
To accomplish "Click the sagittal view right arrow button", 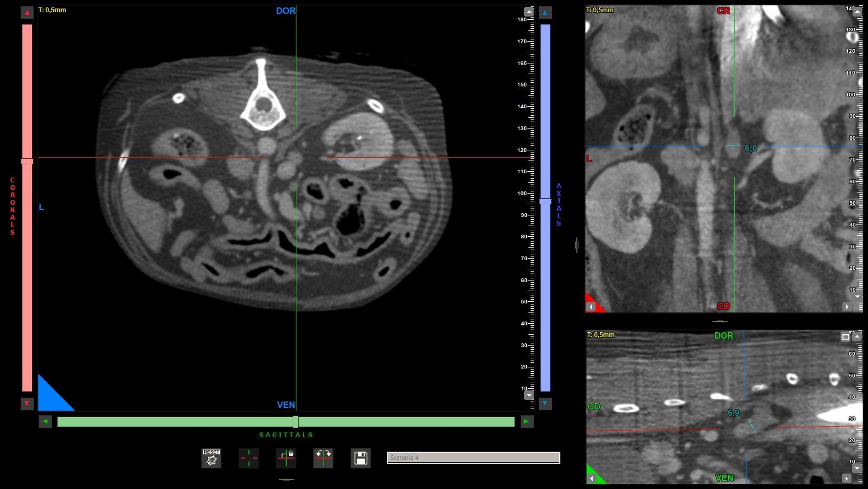I will coord(847,479).
